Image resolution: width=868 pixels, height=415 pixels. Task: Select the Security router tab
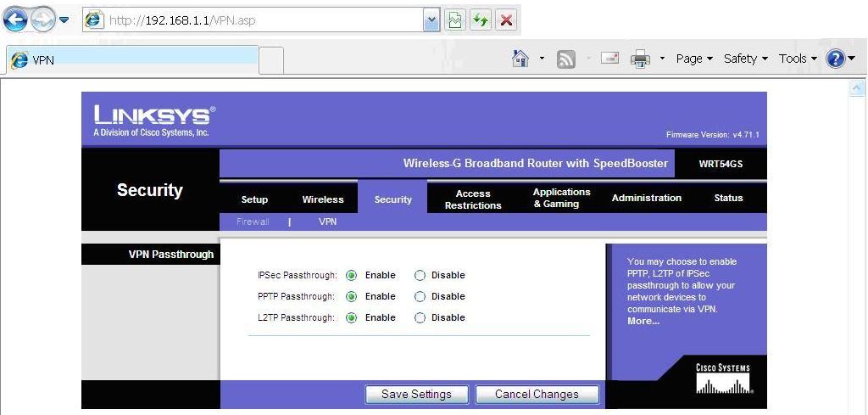[x=392, y=199]
